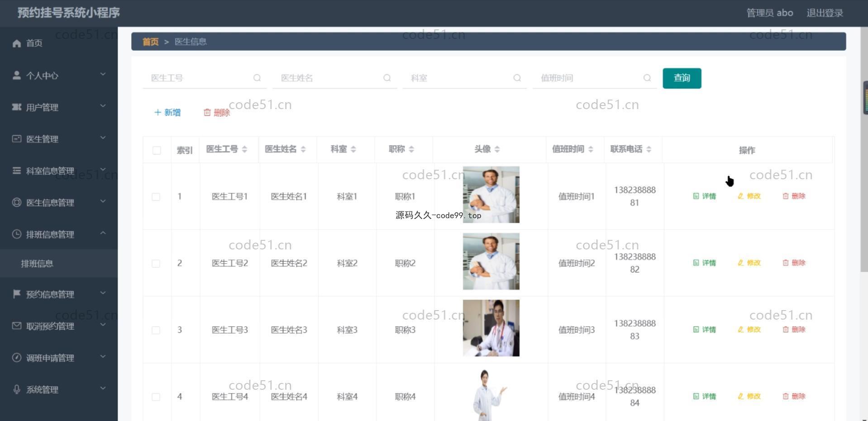
Task: Click 详情 for 医生工号3 row
Action: tap(705, 329)
